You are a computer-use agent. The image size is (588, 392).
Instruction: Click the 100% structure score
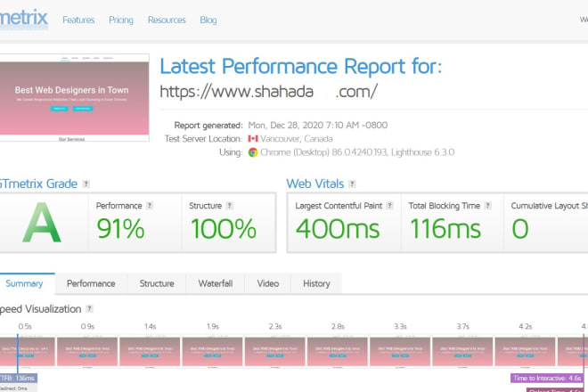224,228
